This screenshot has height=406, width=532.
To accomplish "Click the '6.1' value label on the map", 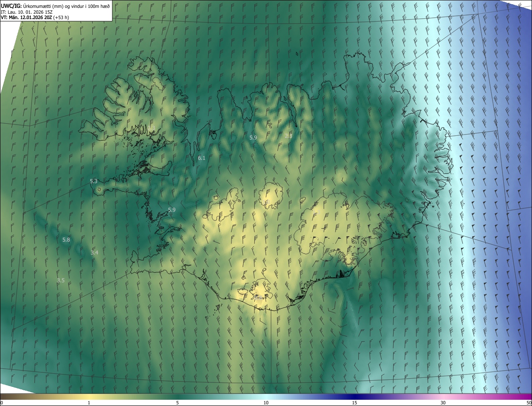I will pos(202,158).
